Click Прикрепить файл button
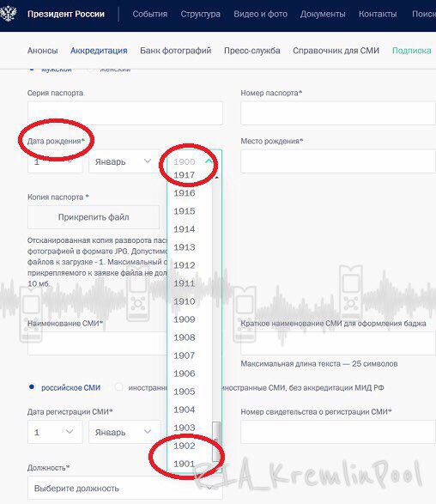 pyautogui.click(x=94, y=217)
